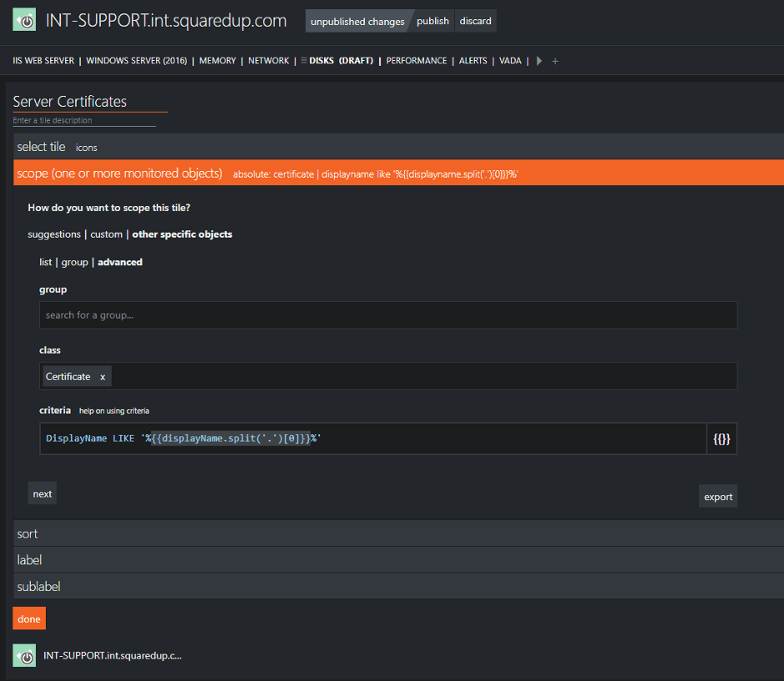Open the VADA tab

510,60
